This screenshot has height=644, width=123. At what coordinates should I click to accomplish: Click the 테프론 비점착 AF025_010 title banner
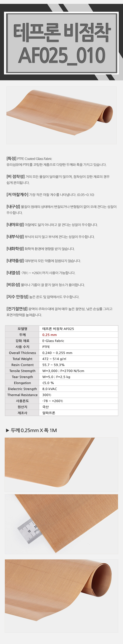tap(61, 43)
